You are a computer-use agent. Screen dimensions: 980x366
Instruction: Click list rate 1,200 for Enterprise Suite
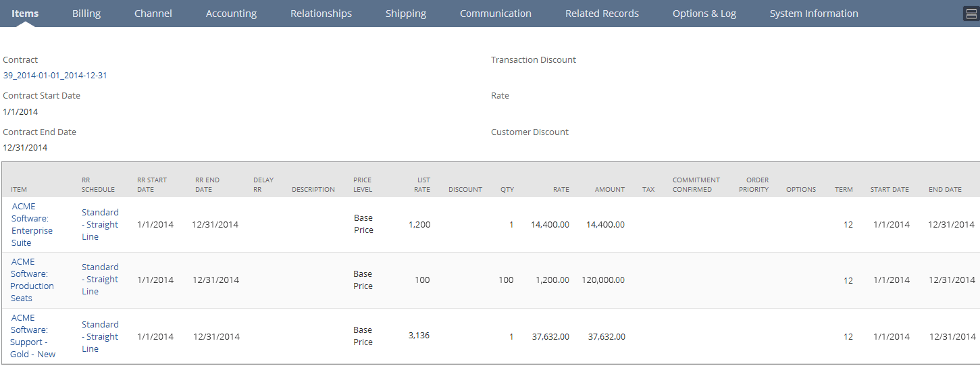tap(419, 225)
